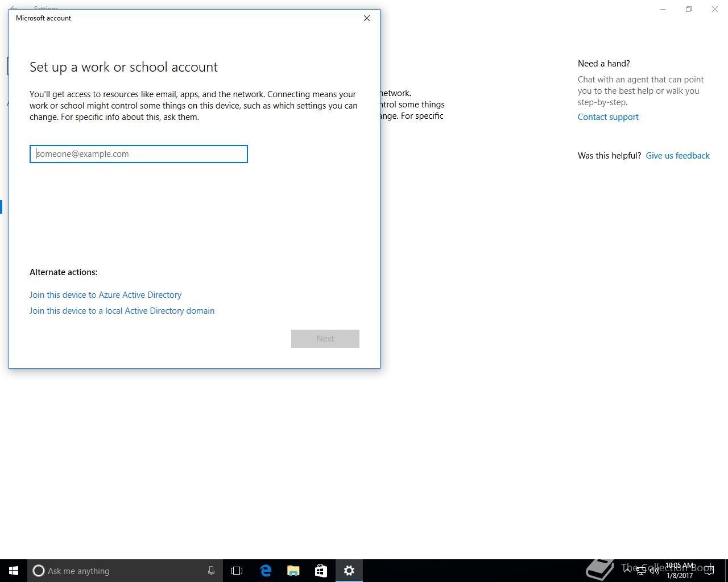Close the Settings window
Screen dimensions: 728x582
click(715, 9)
